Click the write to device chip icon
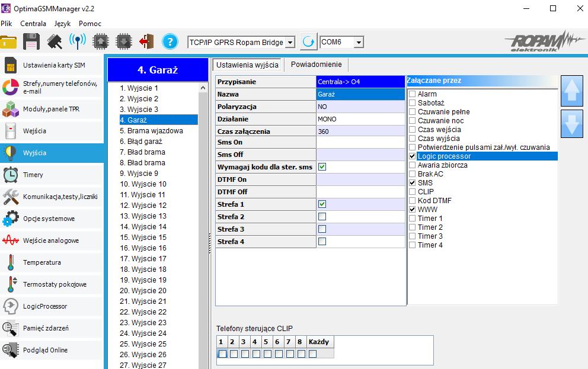Image resolution: width=588 pixels, height=369 pixels. (124, 41)
